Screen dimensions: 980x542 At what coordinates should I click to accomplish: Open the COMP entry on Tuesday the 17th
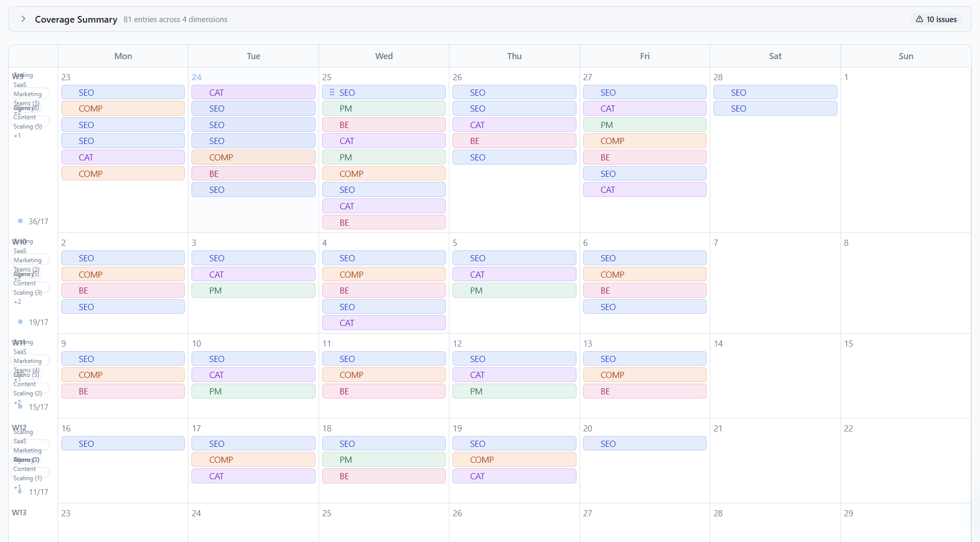[253, 459]
